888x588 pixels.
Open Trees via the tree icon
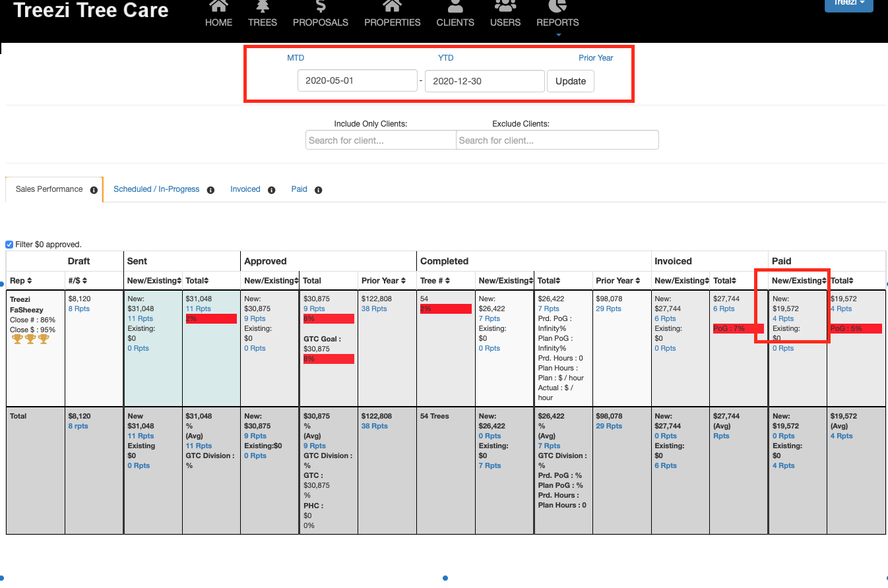tap(262, 7)
